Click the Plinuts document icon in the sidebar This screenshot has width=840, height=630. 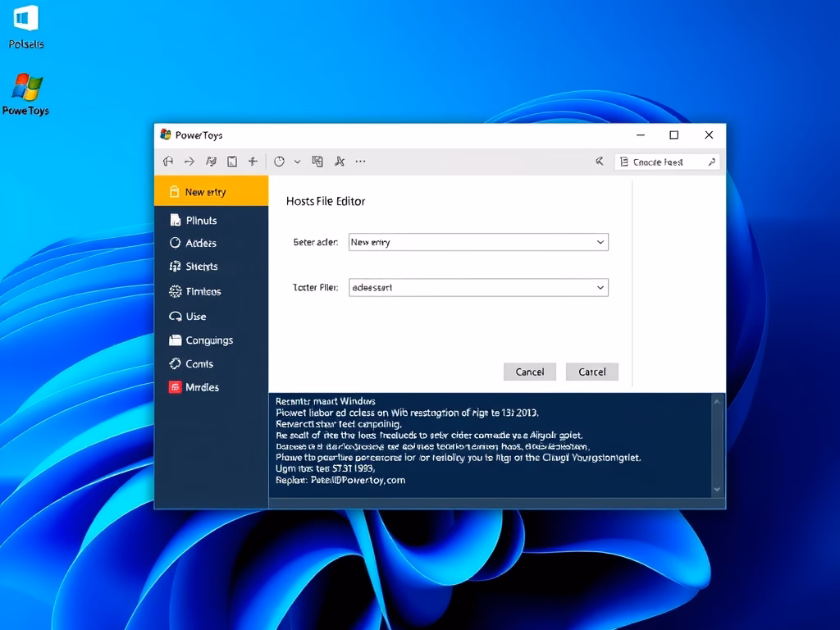pyautogui.click(x=175, y=220)
